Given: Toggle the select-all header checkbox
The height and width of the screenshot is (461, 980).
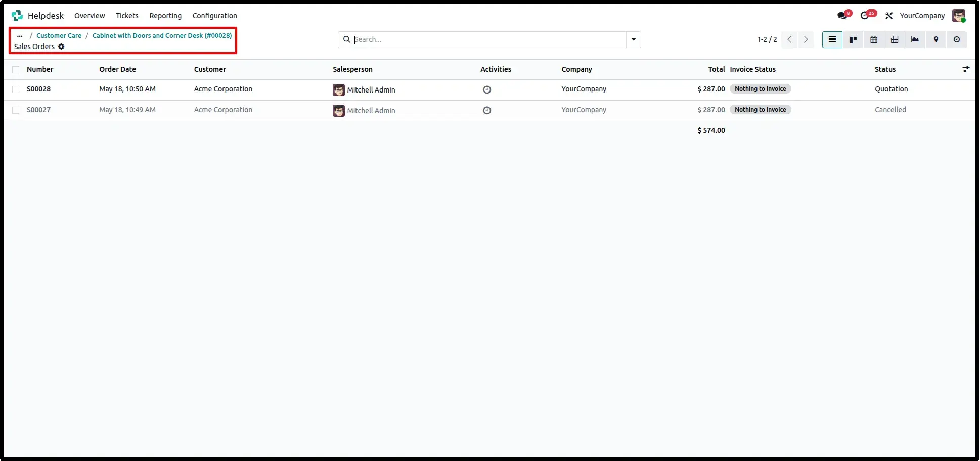Looking at the screenshot, I should click(x=16, y=70).
